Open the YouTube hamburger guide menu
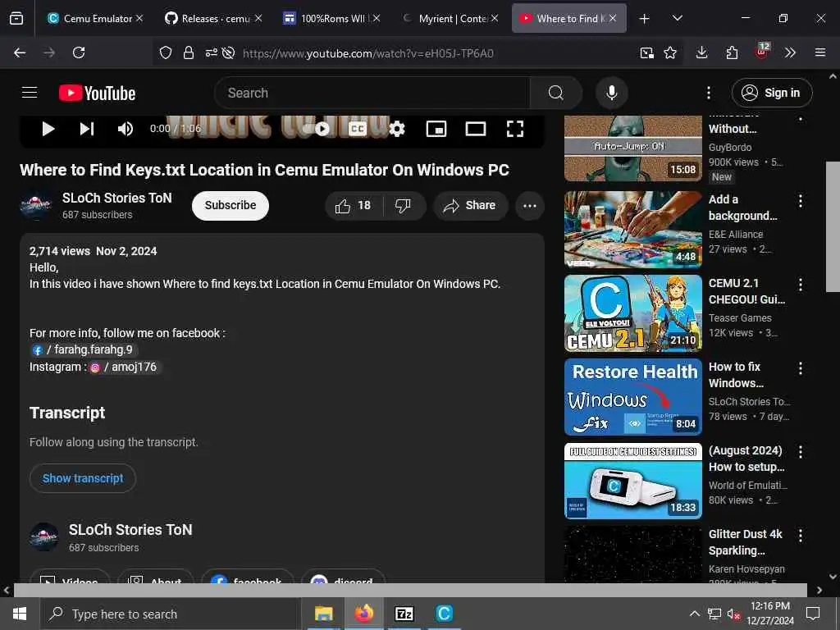This screenshot has width=840, height=630. (x=30, y=93)
